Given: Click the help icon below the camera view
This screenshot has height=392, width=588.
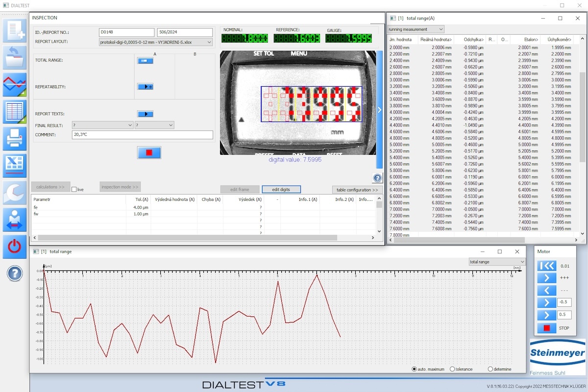Looking at the screenshot, I should pos(377,178).
